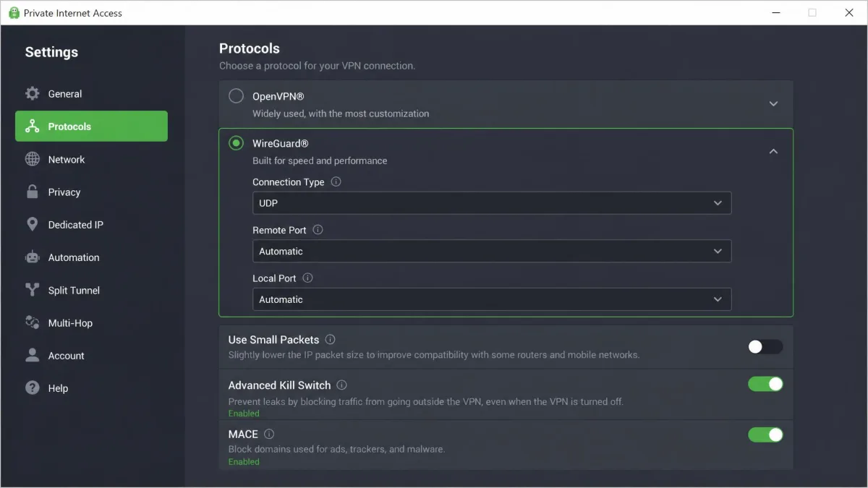Screen dimensions: 868x488
Task: Click the Automation robot icon
Action: pos(33,257)
